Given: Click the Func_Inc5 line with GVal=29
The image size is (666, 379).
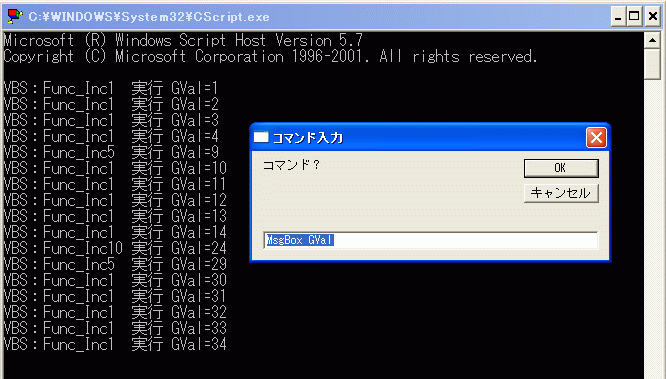Looking at the screenshot, I should 115,264.
